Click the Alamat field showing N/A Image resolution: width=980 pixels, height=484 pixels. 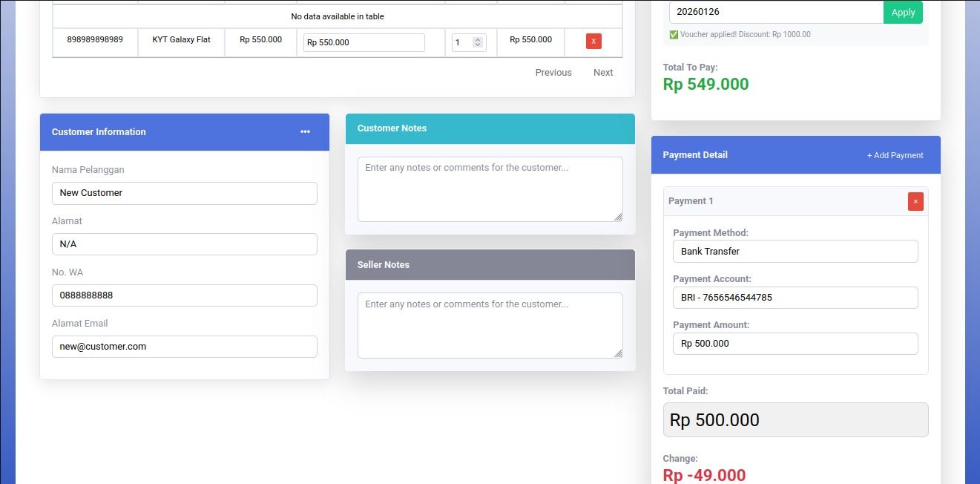(185, 244)
